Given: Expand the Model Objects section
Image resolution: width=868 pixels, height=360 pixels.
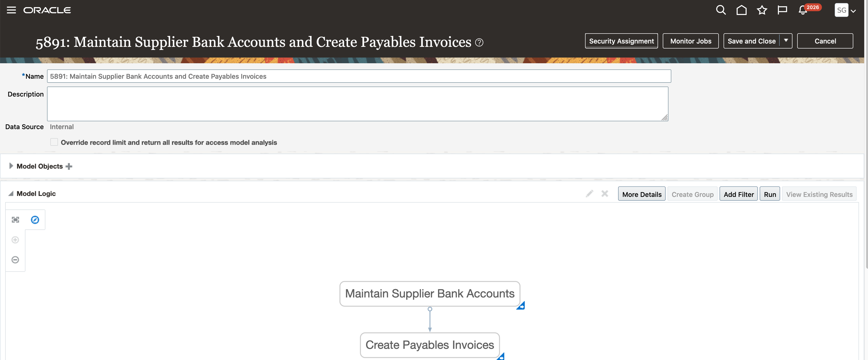Looking at the screenshot, I should [x=11, y=166].
